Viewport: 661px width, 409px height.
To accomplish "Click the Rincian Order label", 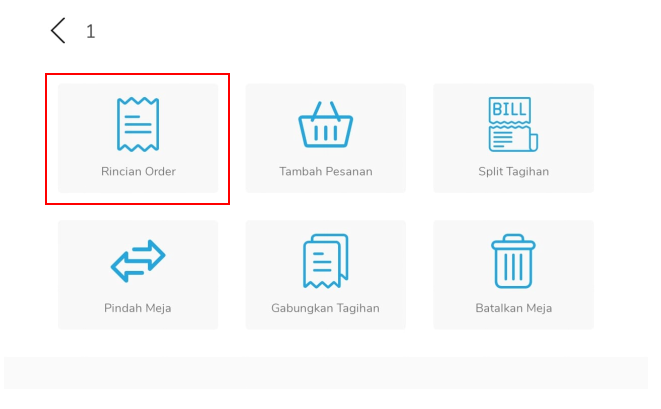I will [x=138, y=172].
